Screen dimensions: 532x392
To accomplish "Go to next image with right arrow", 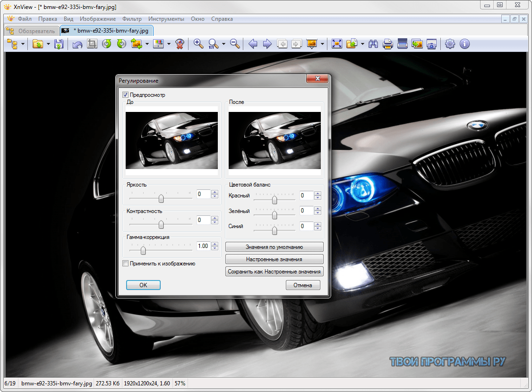I will (x=267, y=44).
